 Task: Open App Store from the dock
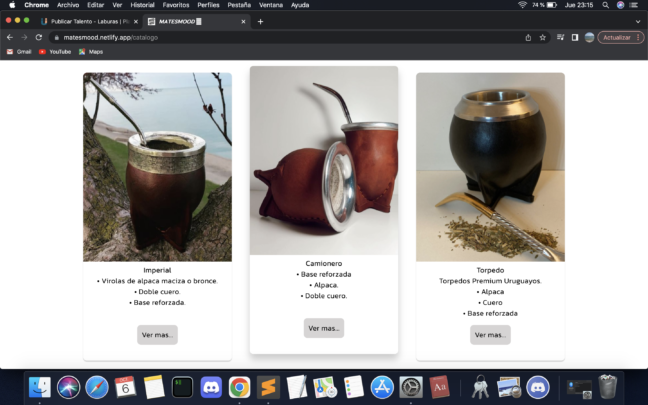click(x=382, y=387)
